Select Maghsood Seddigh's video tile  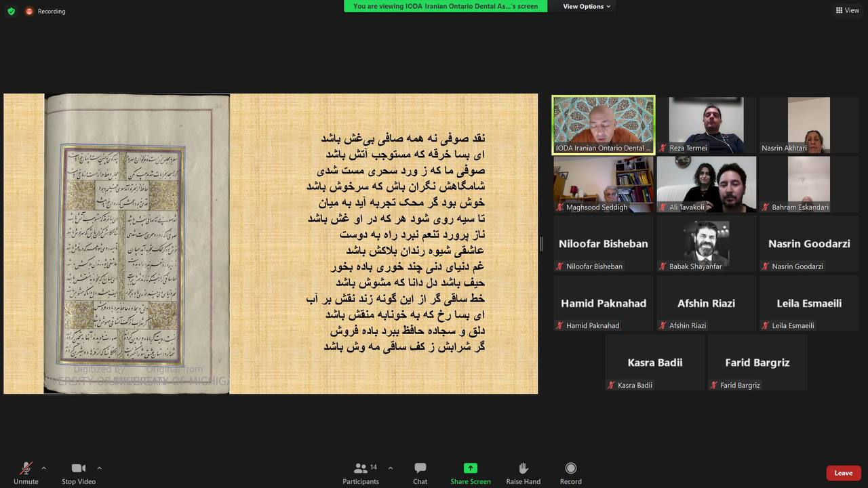(604, 184)
